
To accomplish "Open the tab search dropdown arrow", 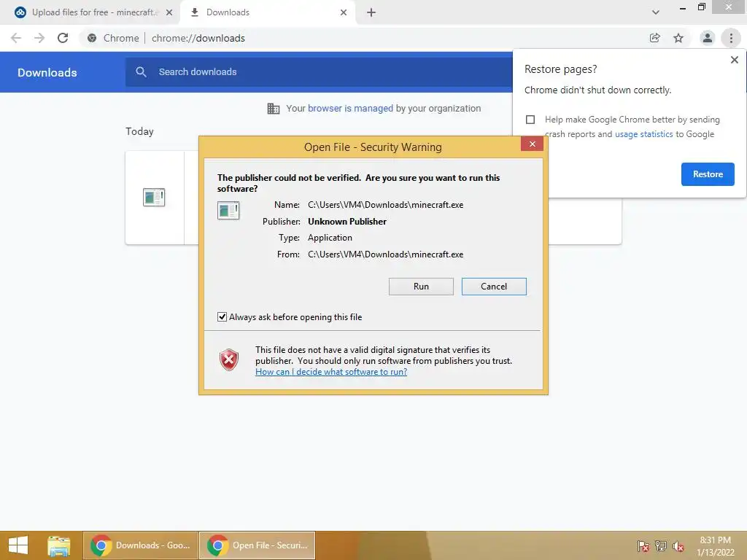I will click(x=656, y=12).
